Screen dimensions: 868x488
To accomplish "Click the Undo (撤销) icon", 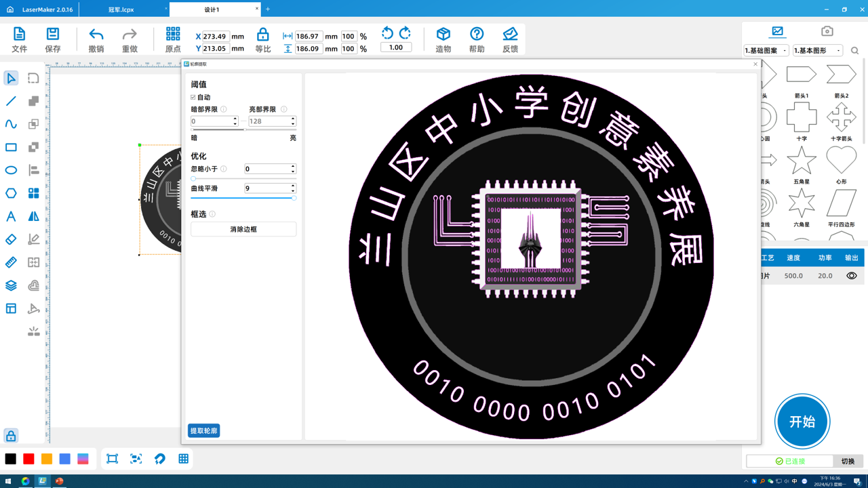I will [x=96, y=35].
